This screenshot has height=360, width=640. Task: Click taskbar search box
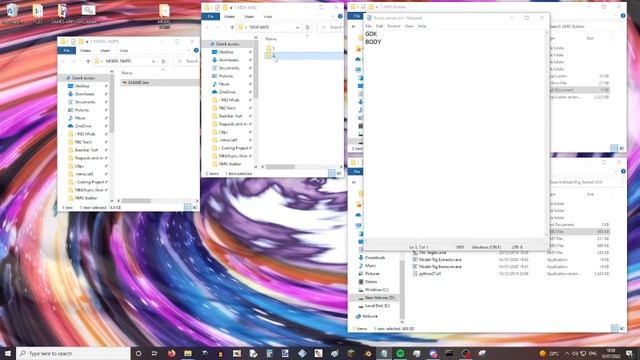coord(73,353)
